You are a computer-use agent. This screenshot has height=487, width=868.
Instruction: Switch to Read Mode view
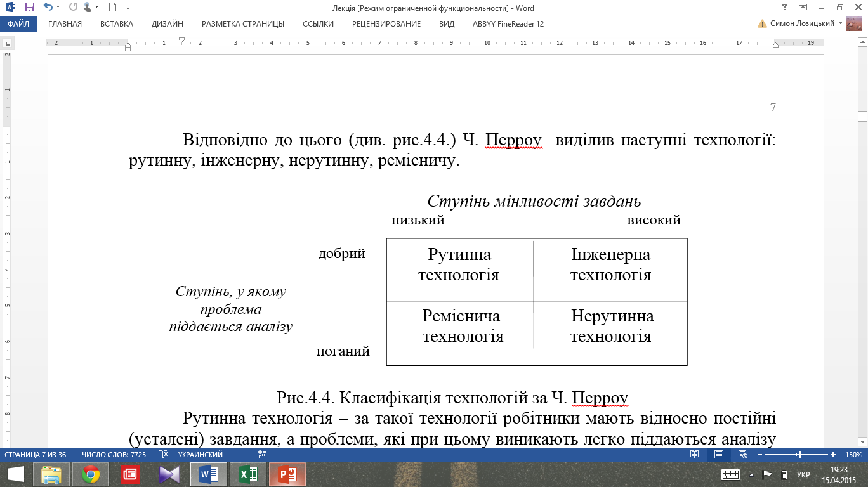[x=695, y=455]
